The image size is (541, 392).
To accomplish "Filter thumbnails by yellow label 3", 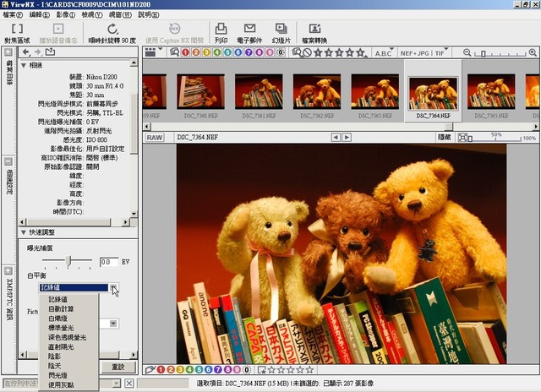I will point(206,52).
